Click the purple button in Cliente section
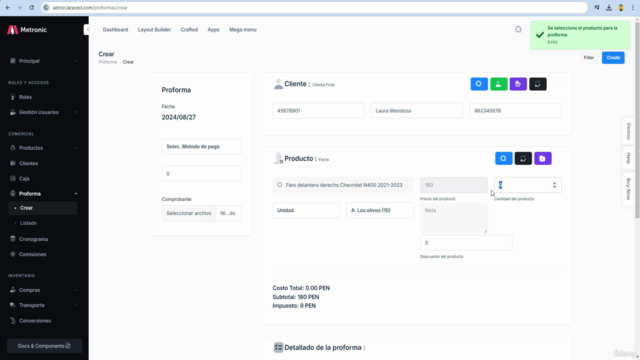The height and width of the screenshot is (360, 640). tap(518, 84)
